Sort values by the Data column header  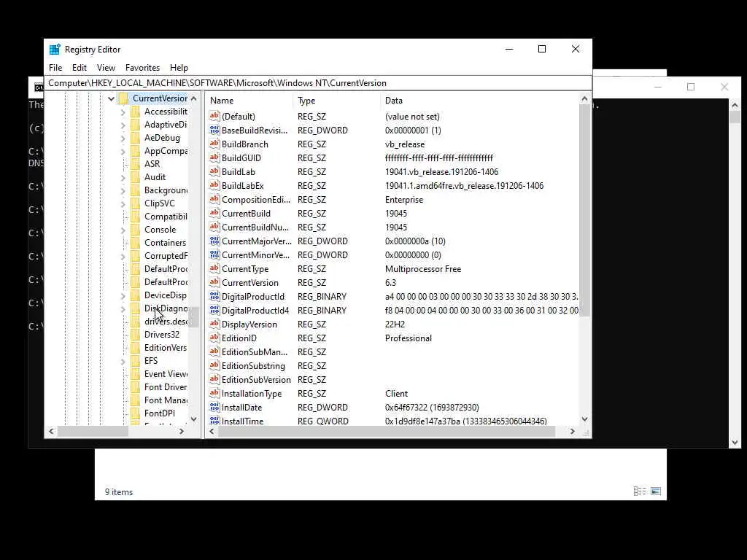(480, 101)
